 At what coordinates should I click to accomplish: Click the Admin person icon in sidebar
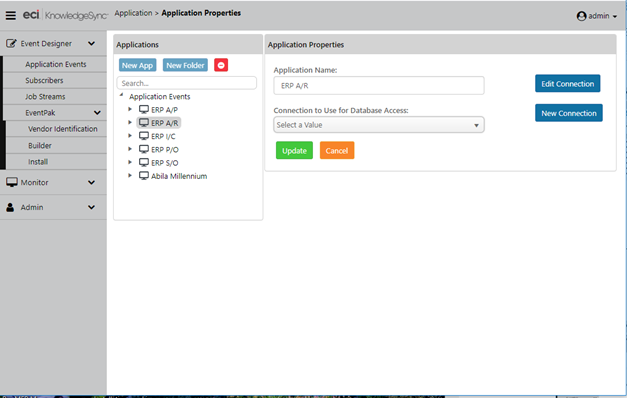point(10,207)
